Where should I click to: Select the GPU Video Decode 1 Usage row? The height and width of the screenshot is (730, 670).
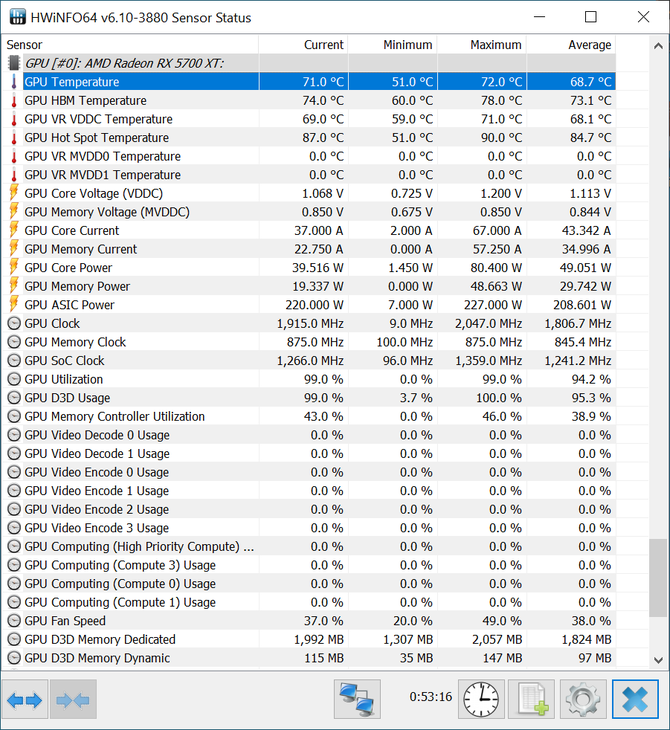pyautogui.click(x=309, y=453)
